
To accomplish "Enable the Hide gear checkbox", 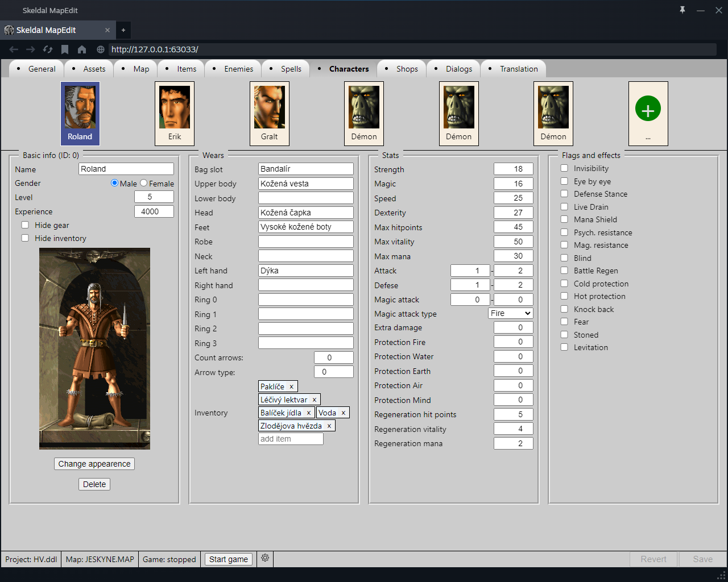I will pos(25,225).
